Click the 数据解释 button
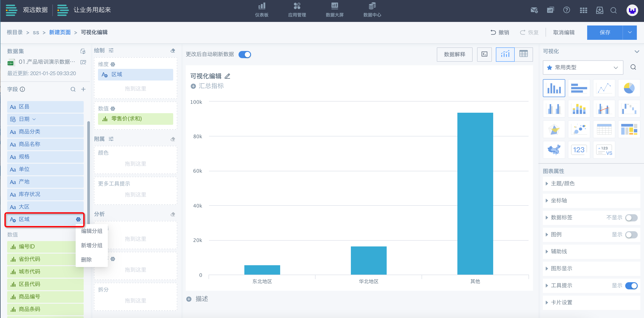This screenshot has width=644, height=318. tap(454, 54)
